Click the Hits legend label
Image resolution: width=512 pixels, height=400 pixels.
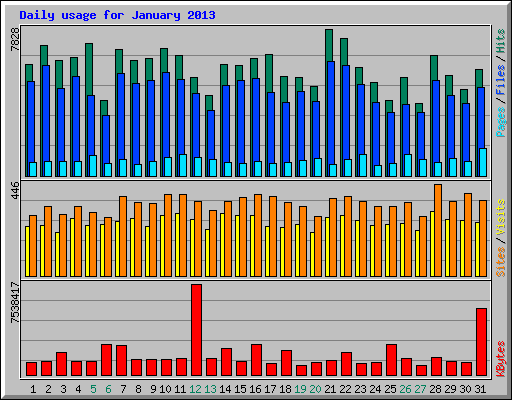coord(500,41)
